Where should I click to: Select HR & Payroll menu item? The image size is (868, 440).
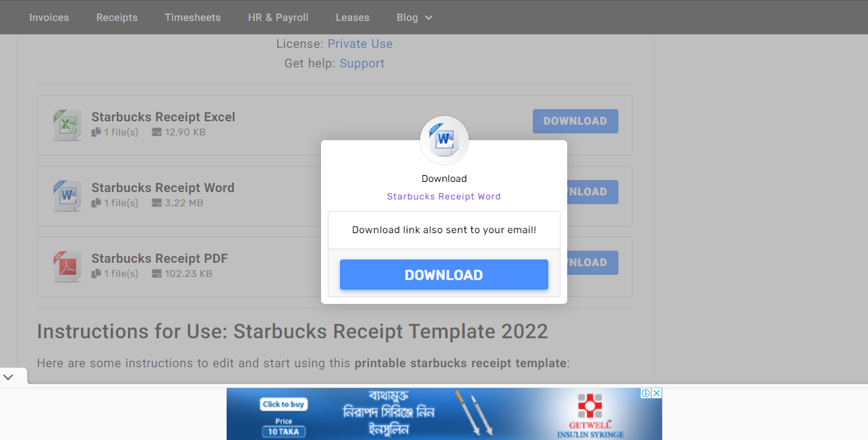279,18
